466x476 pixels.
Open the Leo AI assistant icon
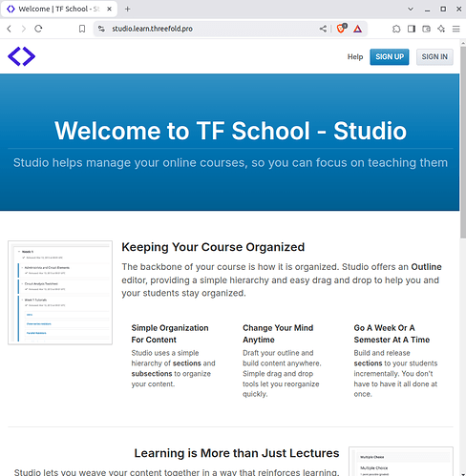[x=441, y=29]
